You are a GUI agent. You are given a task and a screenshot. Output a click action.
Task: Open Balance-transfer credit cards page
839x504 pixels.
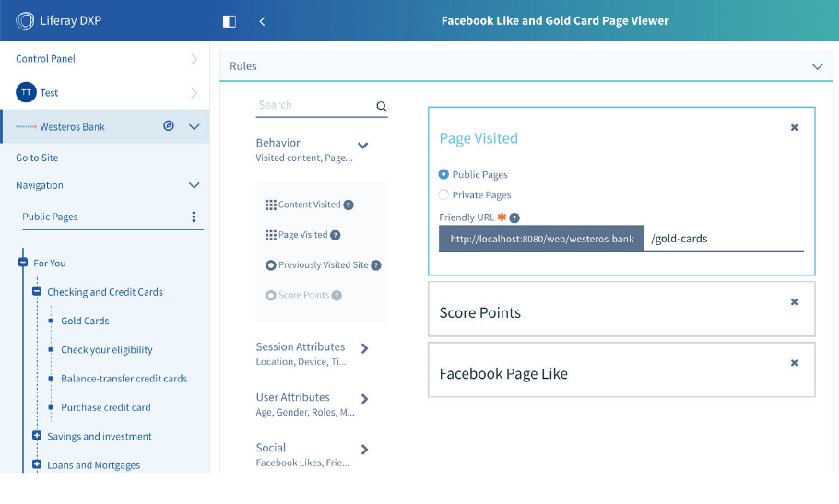click(124, 379)
